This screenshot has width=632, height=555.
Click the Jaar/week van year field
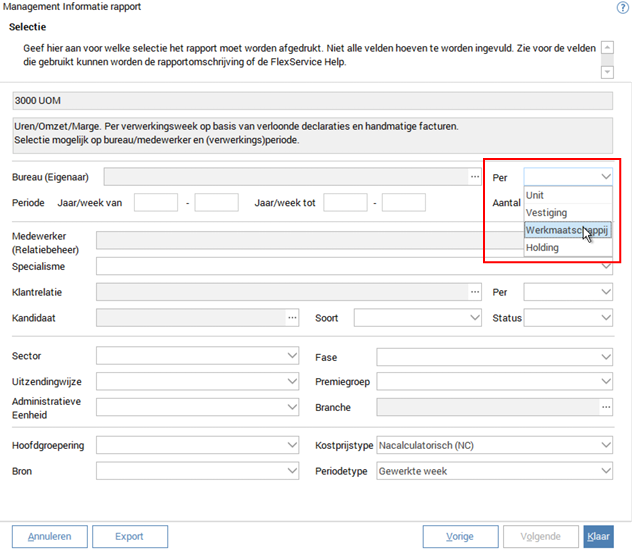coord(155,203)
